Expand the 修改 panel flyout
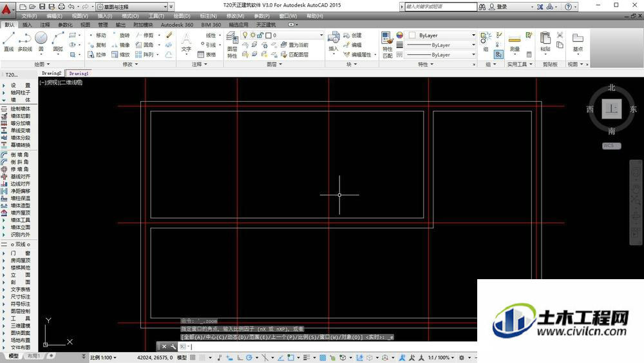Image resolution: width=644 pixels, height=363 pixels. [x=130, y=64]
